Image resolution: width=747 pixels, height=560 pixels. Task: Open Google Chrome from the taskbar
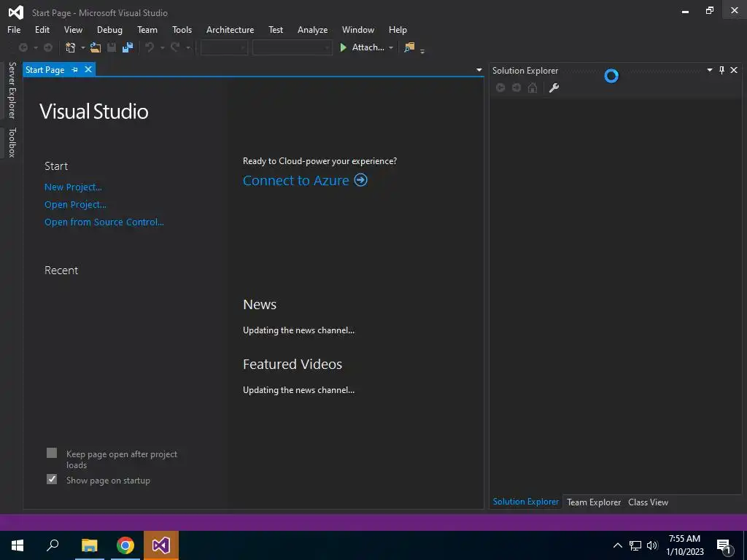coord(125,545)
